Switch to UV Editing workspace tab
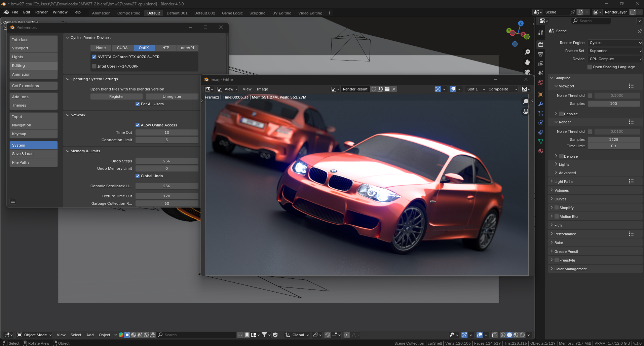Image resolution: width=644 pixels, height=346 pixels. click(282, 13)
